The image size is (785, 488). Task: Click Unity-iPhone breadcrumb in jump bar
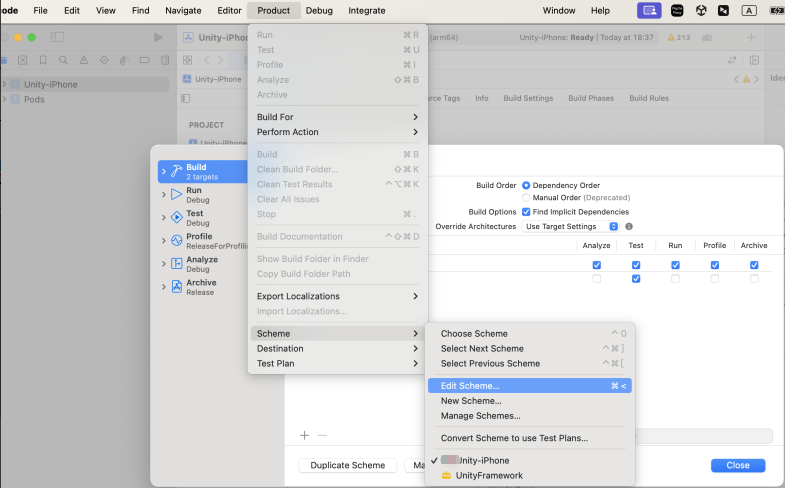click(x=212, y=79)
